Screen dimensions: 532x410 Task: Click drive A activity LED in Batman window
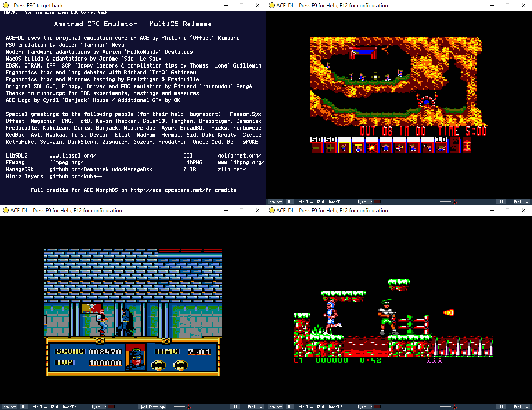[x=112, y=407]
